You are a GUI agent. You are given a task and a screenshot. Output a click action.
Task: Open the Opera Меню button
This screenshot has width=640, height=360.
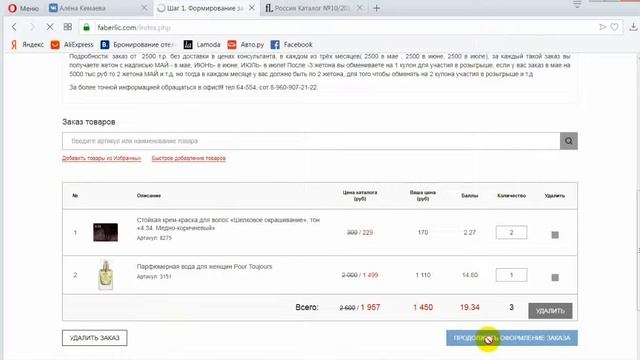(x=23, y=8)
